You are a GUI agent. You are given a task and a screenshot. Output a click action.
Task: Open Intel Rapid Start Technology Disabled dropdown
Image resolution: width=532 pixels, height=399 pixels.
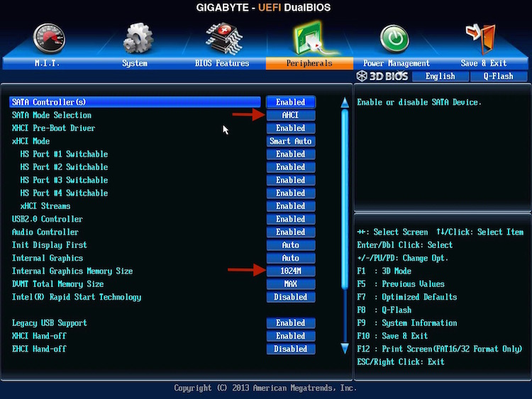(291, 297)
